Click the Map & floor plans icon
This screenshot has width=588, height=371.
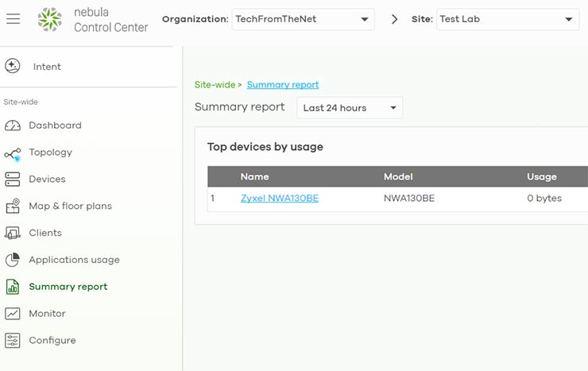coord(13,207)
